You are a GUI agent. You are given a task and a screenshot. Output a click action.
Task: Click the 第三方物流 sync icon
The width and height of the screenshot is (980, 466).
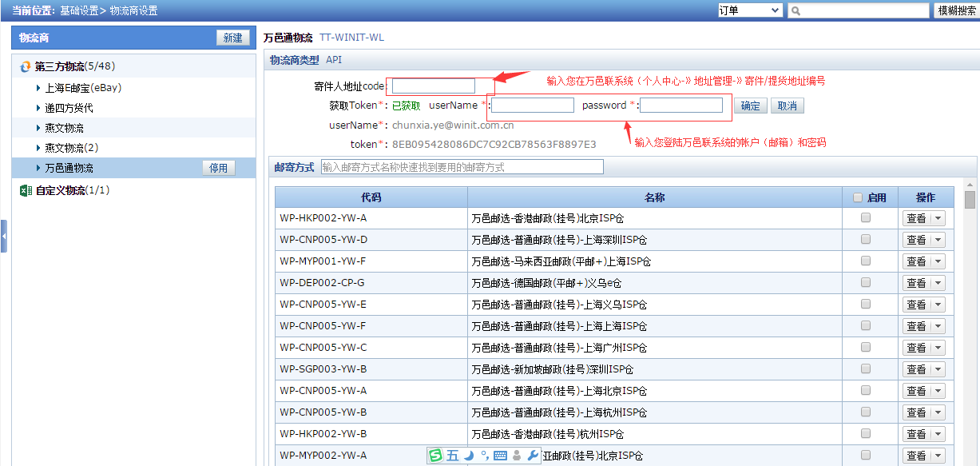(x=26, y=67)
